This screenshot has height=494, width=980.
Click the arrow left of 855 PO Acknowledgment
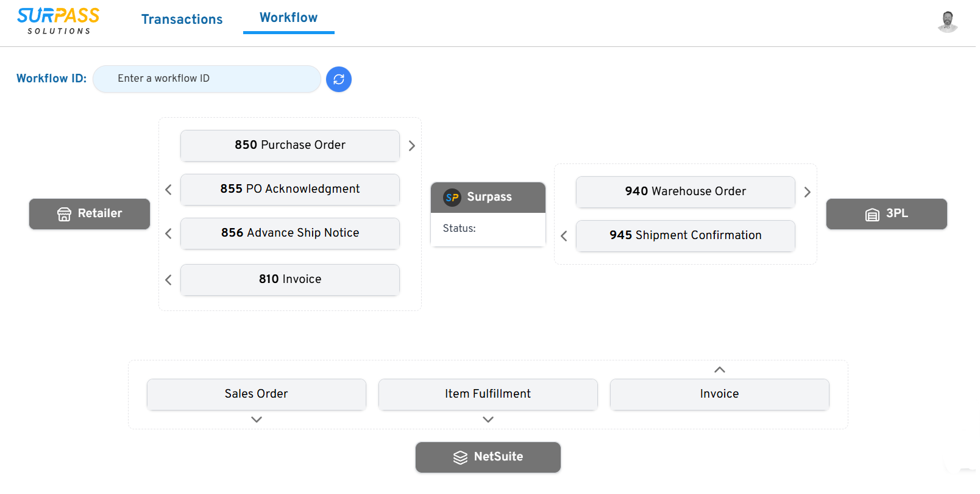point(169,190)
